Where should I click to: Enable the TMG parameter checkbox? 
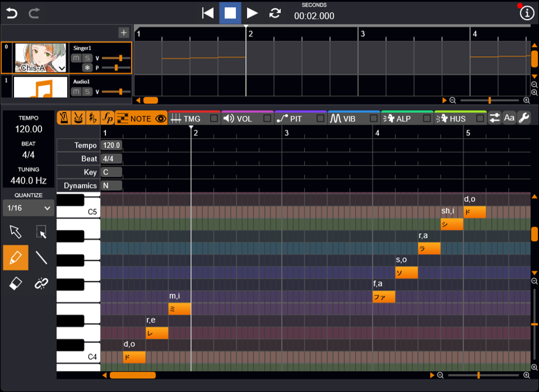[214, 119]
